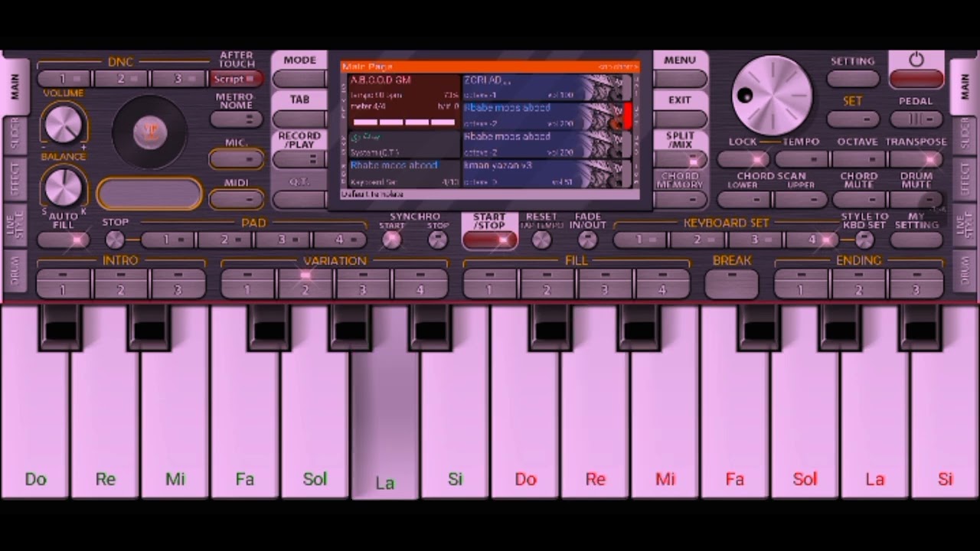Toggle the Drum Mute button
The height and width of the screenshot is (551, 980).
[916, 199]
